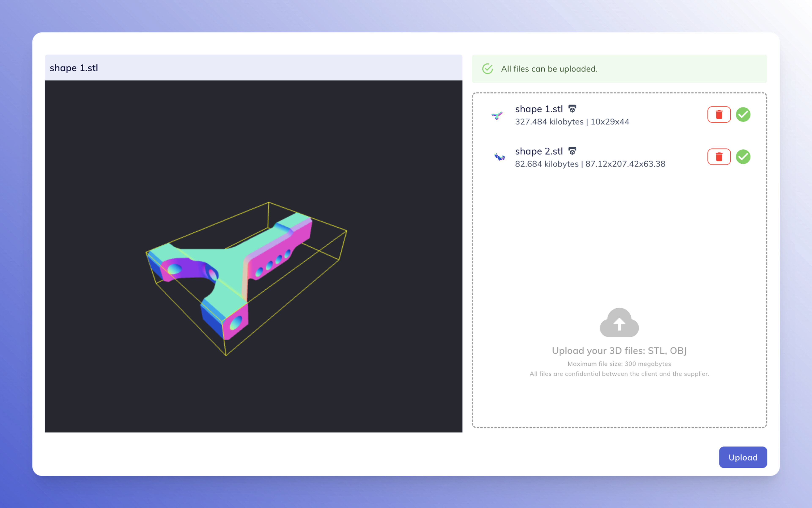Delete shape 2.stl with the trash icon

[x=719, y=157]
